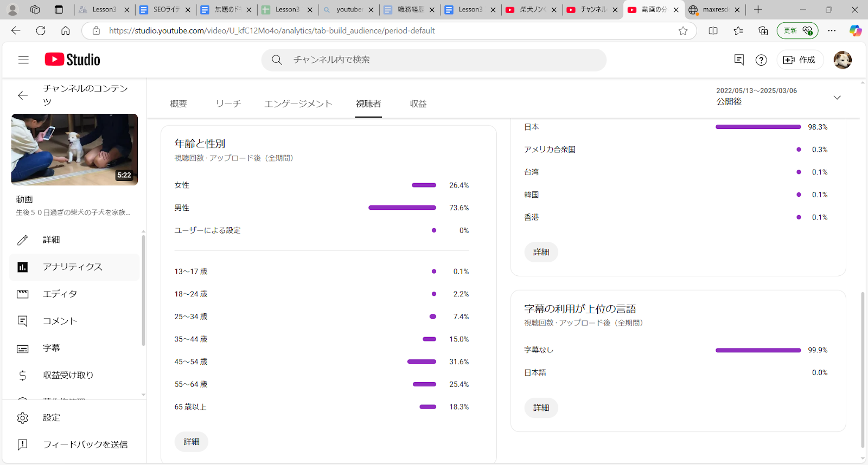Open 設定 gear in the sidebar
This screenshot has height=465, width=868.
(x=74, y=417)
